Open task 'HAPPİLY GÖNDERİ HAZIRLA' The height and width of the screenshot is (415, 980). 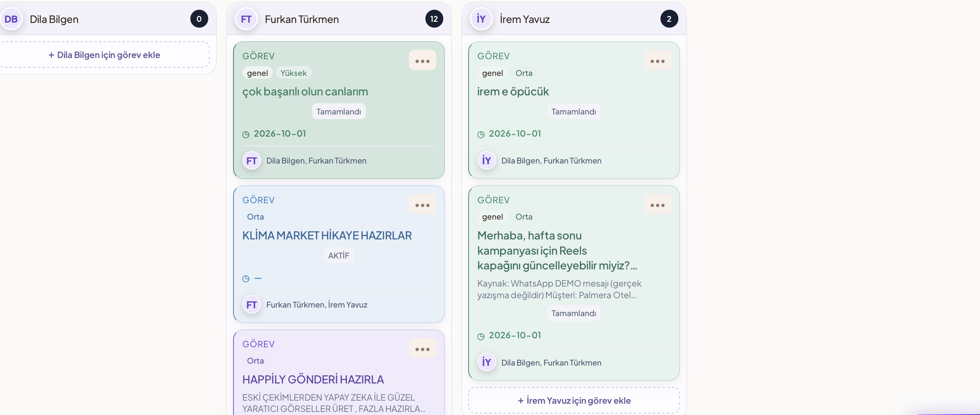pos(313,380)
